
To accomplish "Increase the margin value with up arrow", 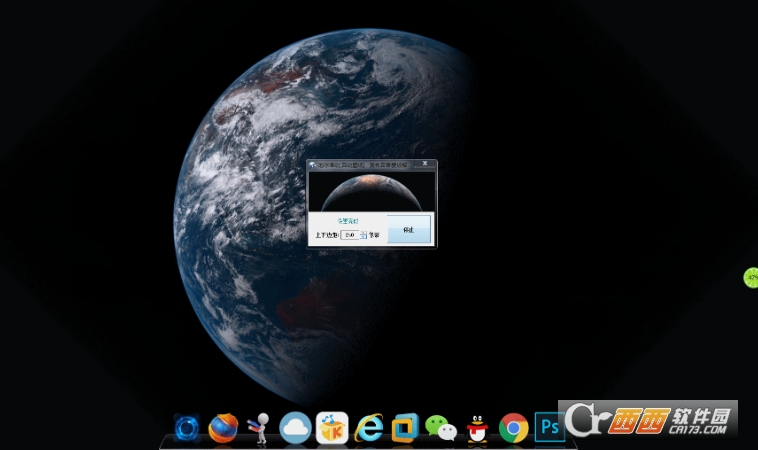I will 364,232.
